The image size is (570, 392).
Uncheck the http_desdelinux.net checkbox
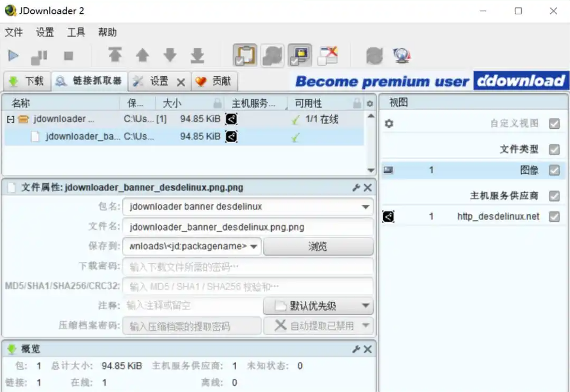[x=555, y=216]
